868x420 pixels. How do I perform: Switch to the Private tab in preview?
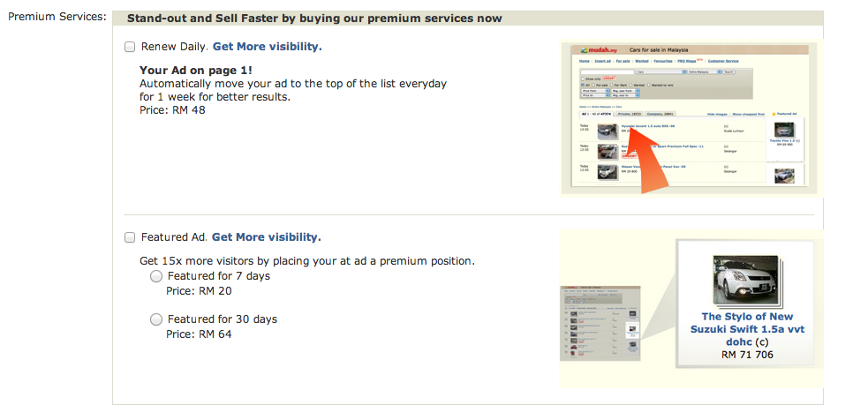click(630, 114)
